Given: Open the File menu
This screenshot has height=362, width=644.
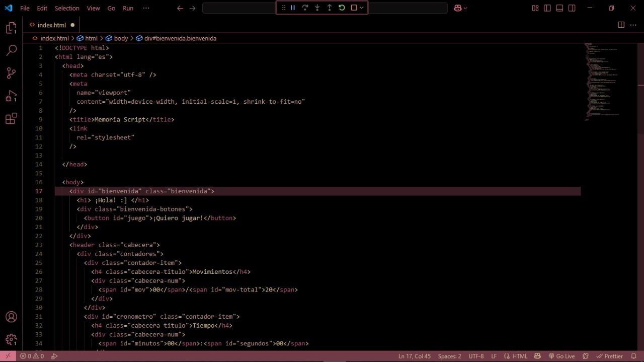Looking at the screenshot, I should [25, 8].
